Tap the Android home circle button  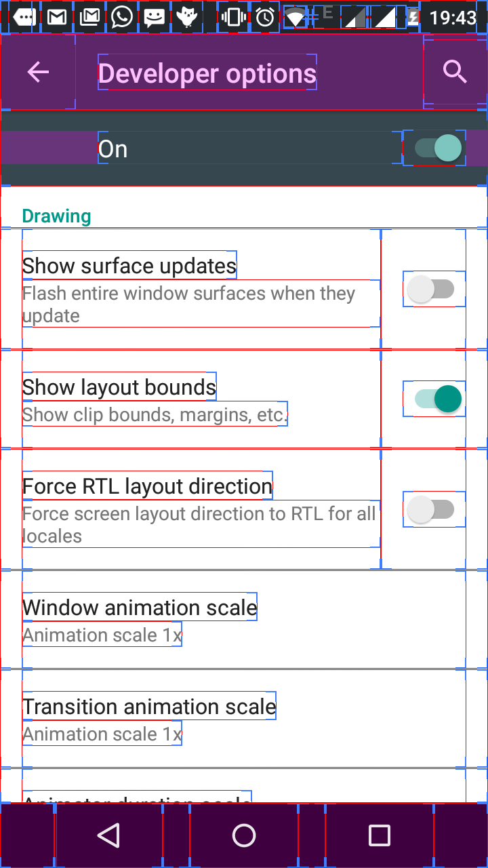(x=244, y=835)
